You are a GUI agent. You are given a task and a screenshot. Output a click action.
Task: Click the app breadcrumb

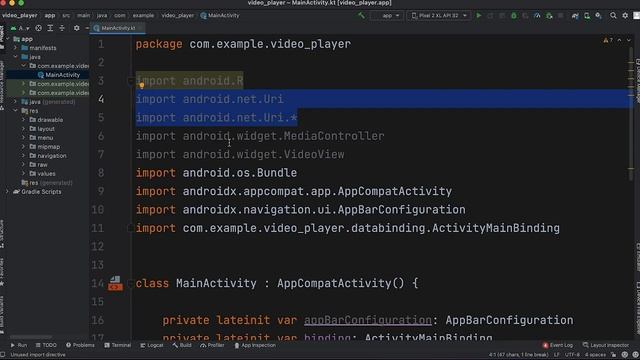pos(50,16)
